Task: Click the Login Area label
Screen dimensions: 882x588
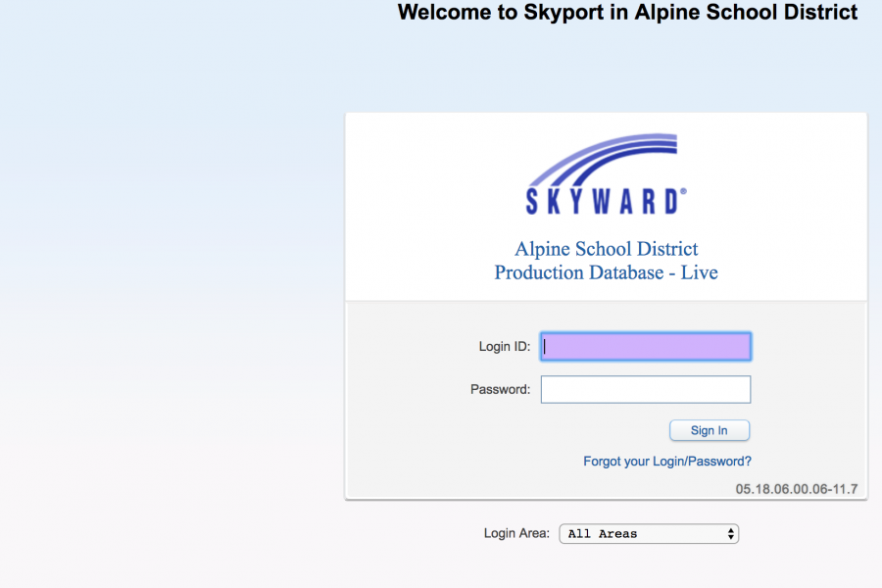Action: (516, 533)
